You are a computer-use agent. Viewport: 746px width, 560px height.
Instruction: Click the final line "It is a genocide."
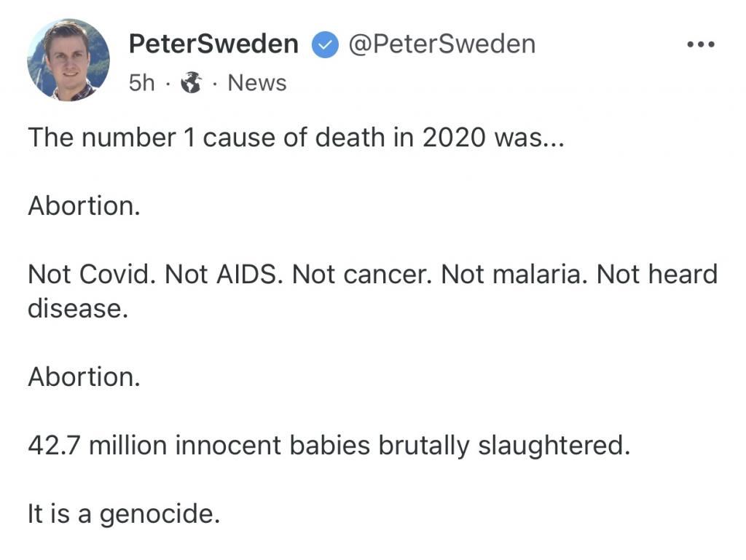click(x=123, y=514)
